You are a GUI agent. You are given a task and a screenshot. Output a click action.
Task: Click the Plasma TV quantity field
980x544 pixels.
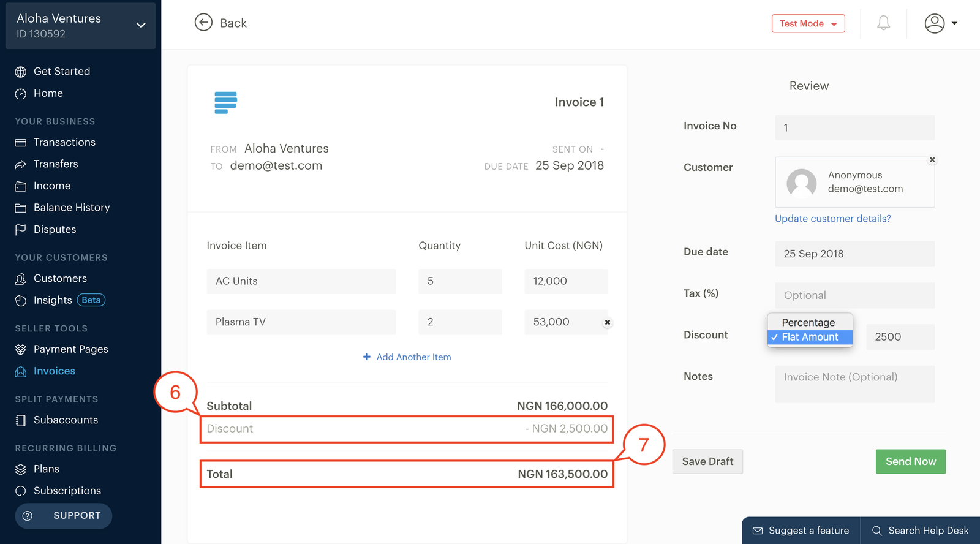click(x=460, y=322)
